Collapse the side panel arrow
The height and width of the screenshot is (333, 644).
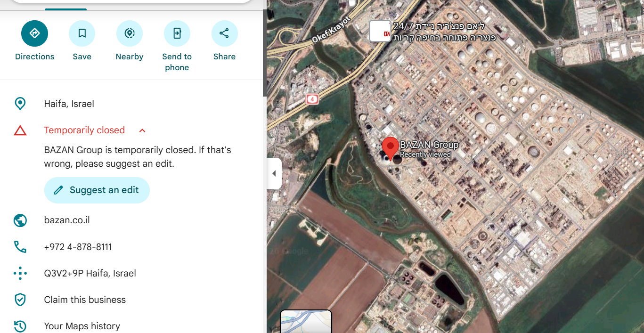(274, 173)
